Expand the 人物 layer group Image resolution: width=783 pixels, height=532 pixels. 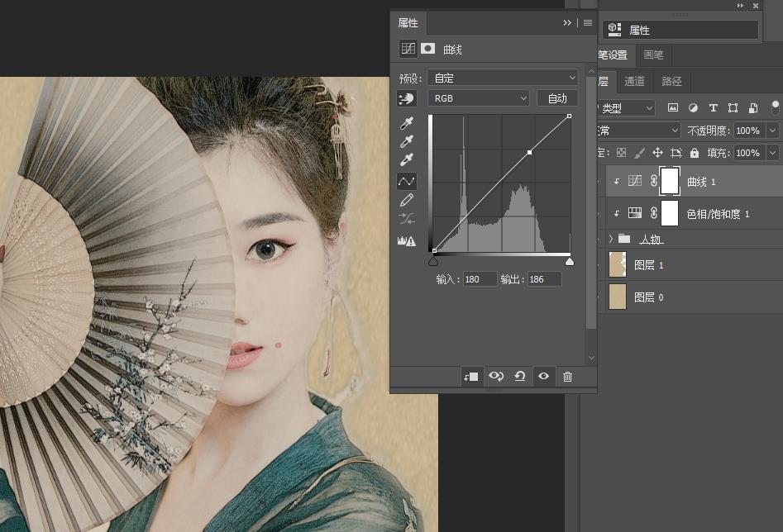tap(610, 239)
